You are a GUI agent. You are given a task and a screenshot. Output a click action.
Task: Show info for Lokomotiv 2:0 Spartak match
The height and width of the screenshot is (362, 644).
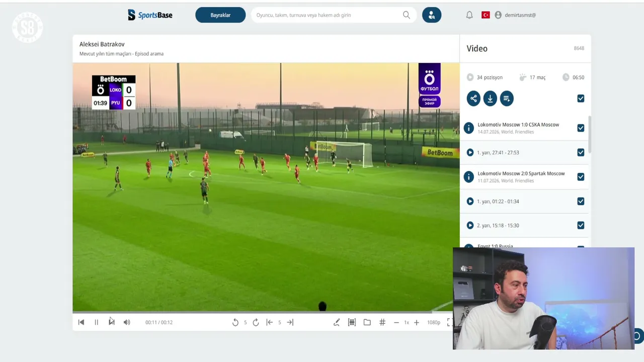click(x=469, y=177)
